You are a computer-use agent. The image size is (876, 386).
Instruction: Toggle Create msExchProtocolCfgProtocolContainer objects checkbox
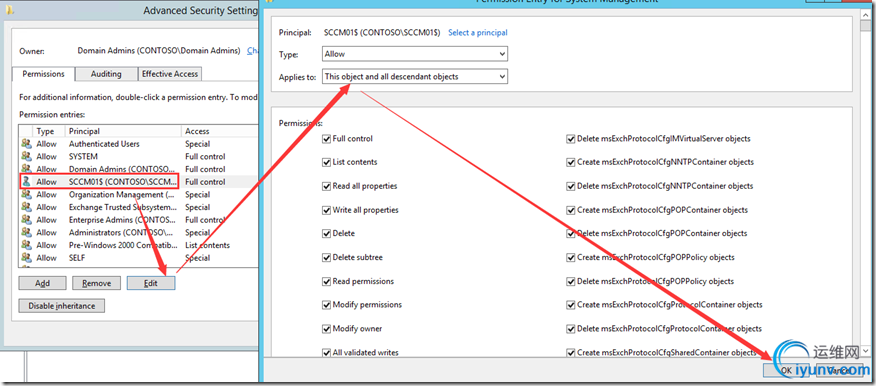pyautogui.click(x=570, y=305)
